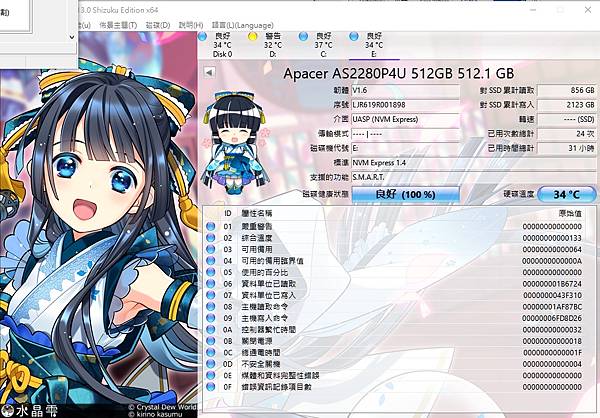This screenshot has height=418, width=600.
Task: Click status orb for attribute 0A
Action: coord(210,330)
